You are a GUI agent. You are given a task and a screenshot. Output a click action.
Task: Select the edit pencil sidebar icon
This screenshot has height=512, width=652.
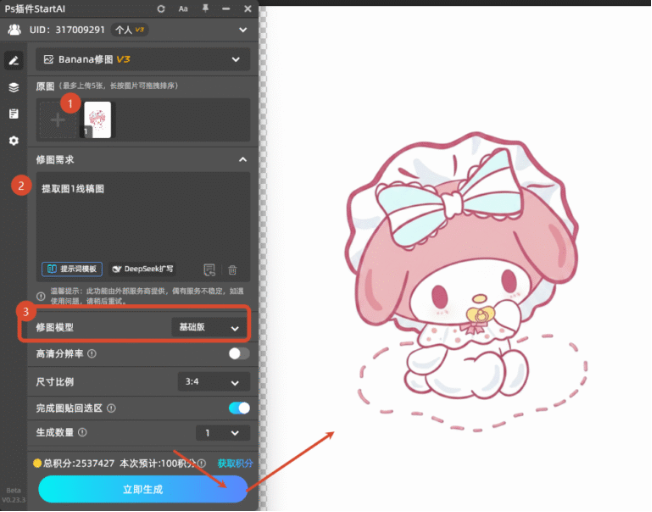point(14,61)
